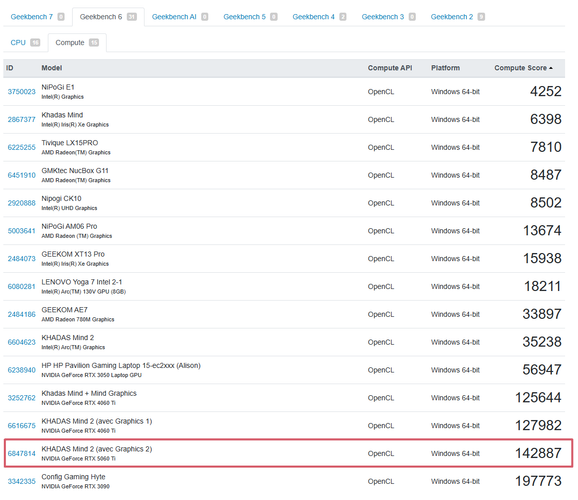Sort by Compute Score column arrow
578x500 pixels.
tap(551, 68)
